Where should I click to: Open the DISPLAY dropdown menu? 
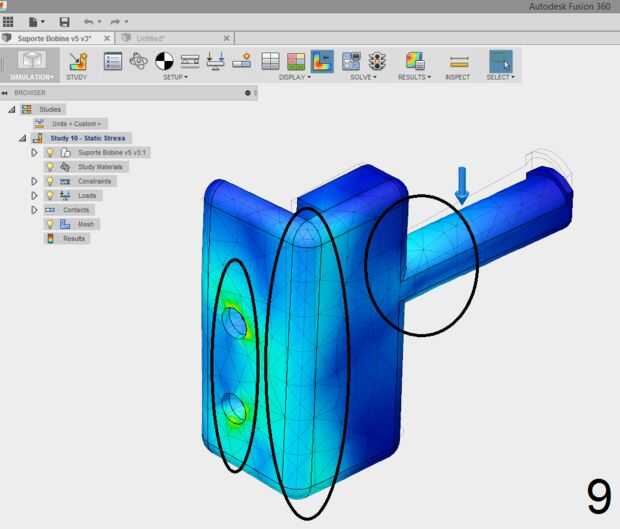tap(295, 77)
